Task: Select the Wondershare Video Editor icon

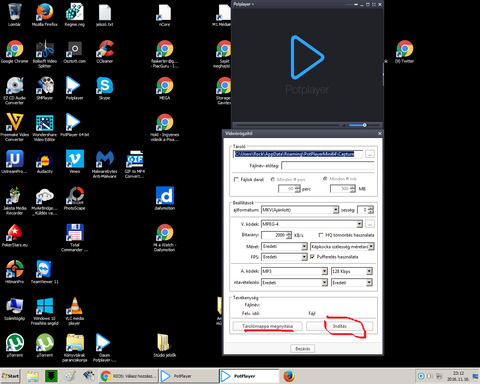Action: 45,127
